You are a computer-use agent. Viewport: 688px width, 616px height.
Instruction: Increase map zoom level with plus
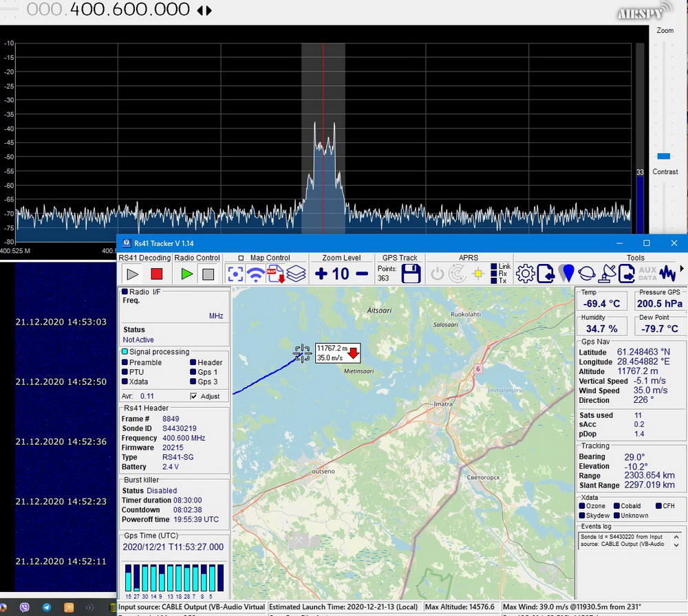(321, 274)
